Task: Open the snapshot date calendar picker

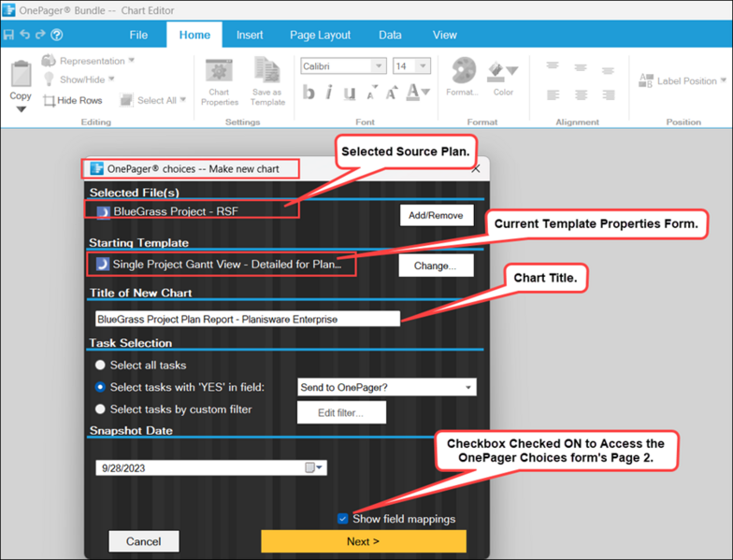Action: 314,467
